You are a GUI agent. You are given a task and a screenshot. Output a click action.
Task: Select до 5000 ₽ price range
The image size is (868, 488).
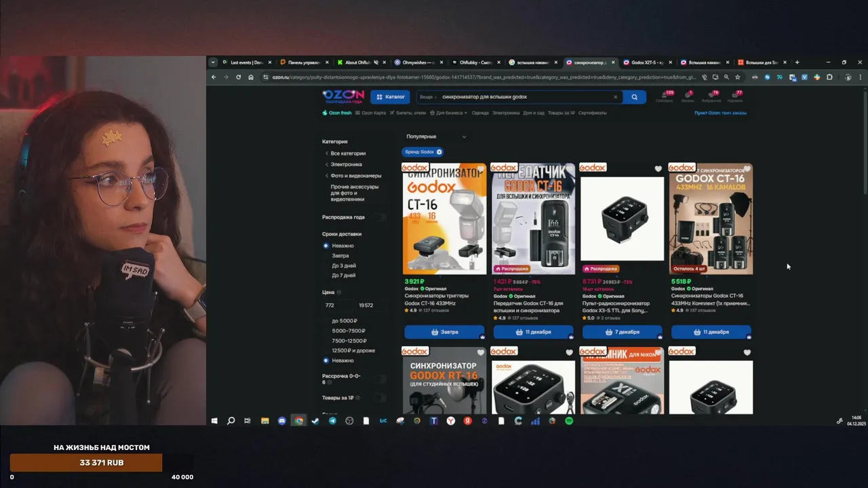344,321
